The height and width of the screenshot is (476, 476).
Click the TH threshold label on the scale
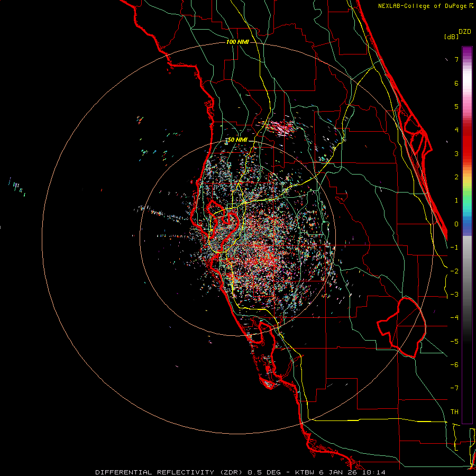point(454,412)
